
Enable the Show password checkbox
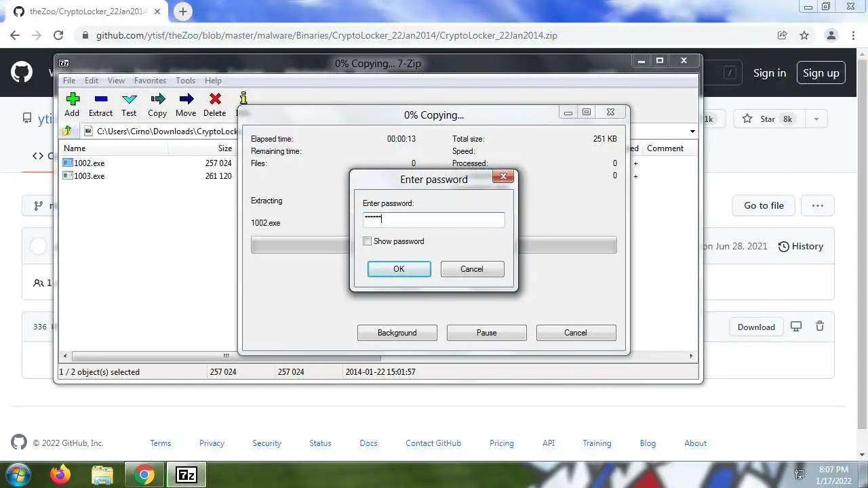368,241
